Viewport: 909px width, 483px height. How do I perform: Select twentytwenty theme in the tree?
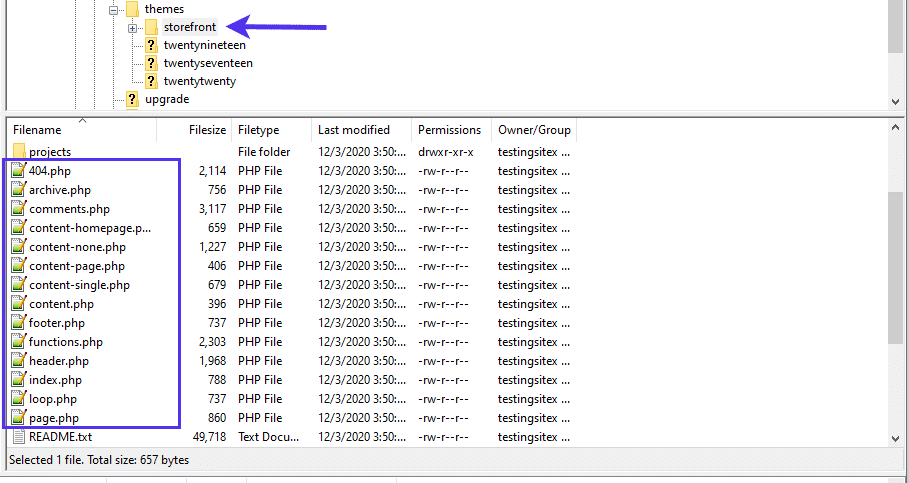click(x=199, y=81)
